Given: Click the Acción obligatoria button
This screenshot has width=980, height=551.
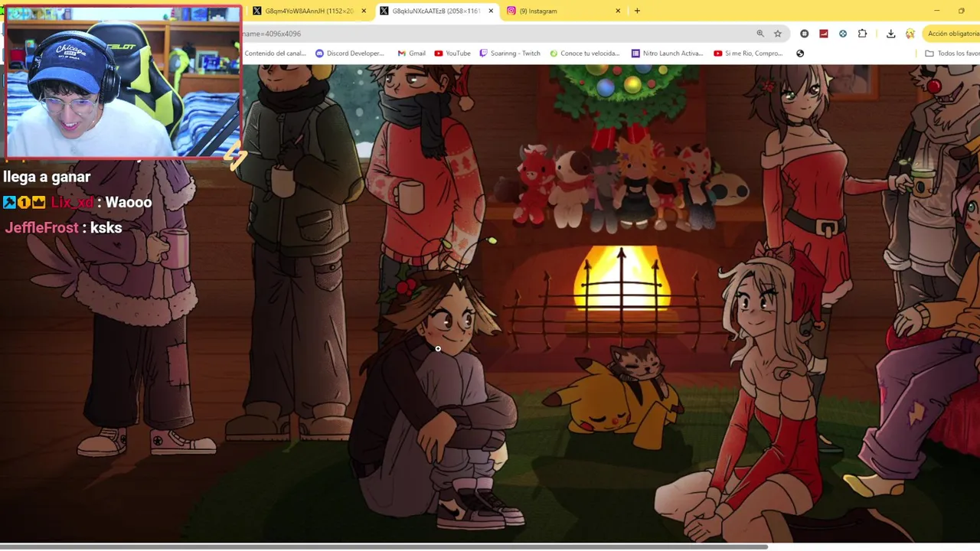Looking at the screenshot, I should tap(952, 34).
